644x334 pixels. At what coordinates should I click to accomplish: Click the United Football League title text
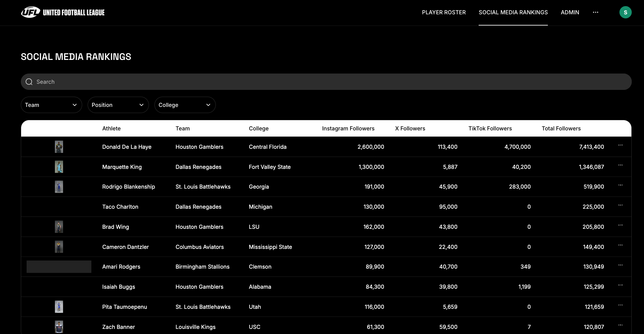click(74, 13)
